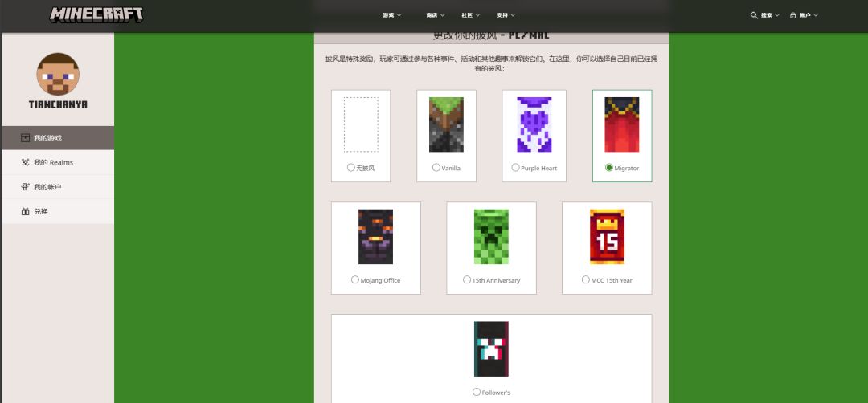Click the account lock icon
Image resolution: width=868 pixels, height=403 pixels.
792,15
